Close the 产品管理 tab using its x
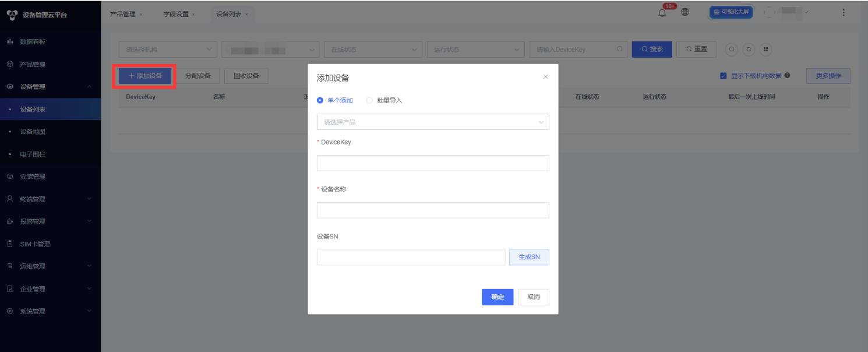The image size is (868, 352). tap(142, 15)
